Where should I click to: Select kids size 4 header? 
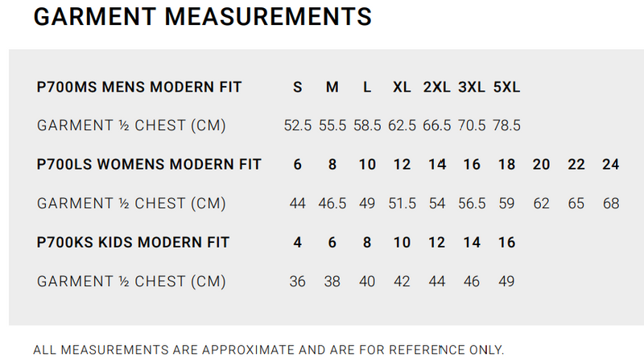click(298, 242)
